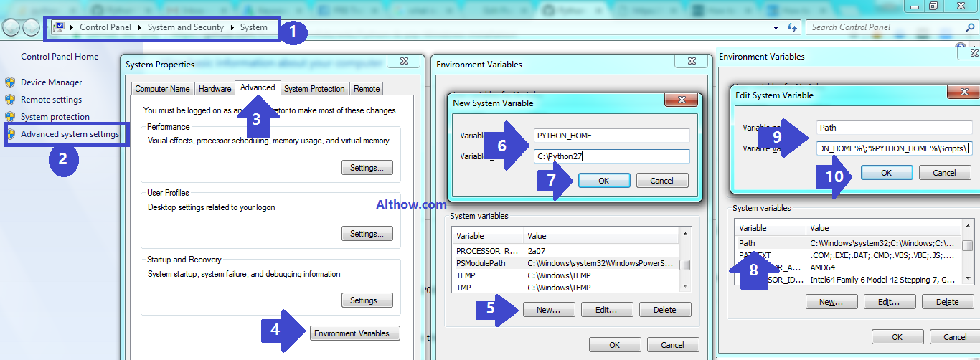Open Startup and Recovery Settings button
Screen dimensions: 980x360
(367, 300)
